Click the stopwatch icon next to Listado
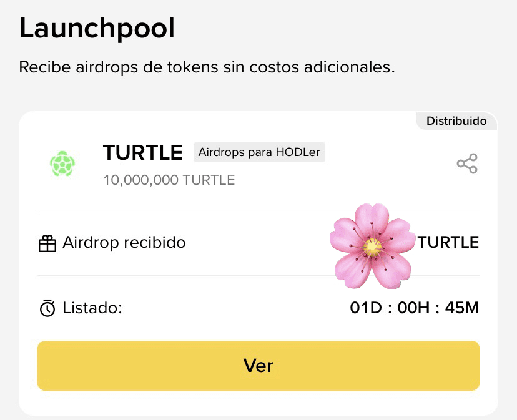 47,308
